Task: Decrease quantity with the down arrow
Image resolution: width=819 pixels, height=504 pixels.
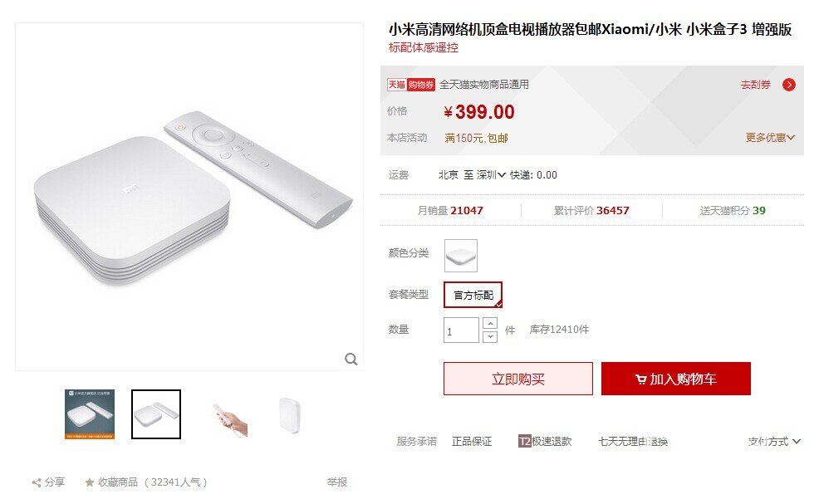Action: (x=490, y=336)
